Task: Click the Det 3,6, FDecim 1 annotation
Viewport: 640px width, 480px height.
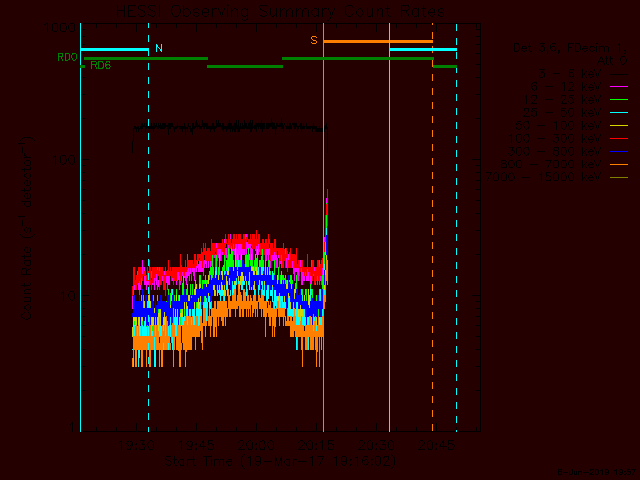Action: 570,48
